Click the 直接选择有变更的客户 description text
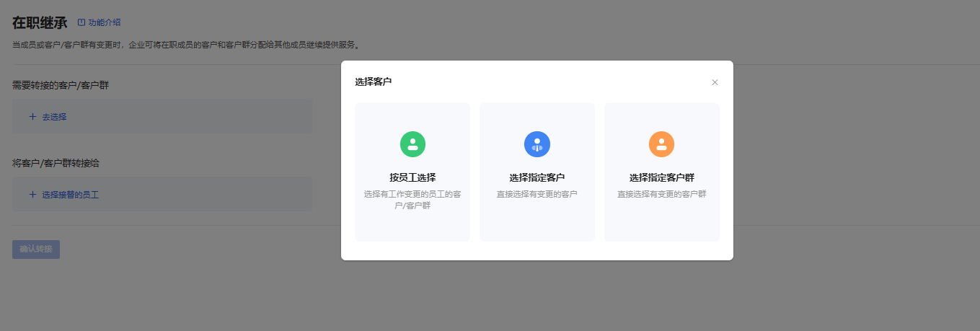This screenshot has height=331, width=980. pos(537,194)
